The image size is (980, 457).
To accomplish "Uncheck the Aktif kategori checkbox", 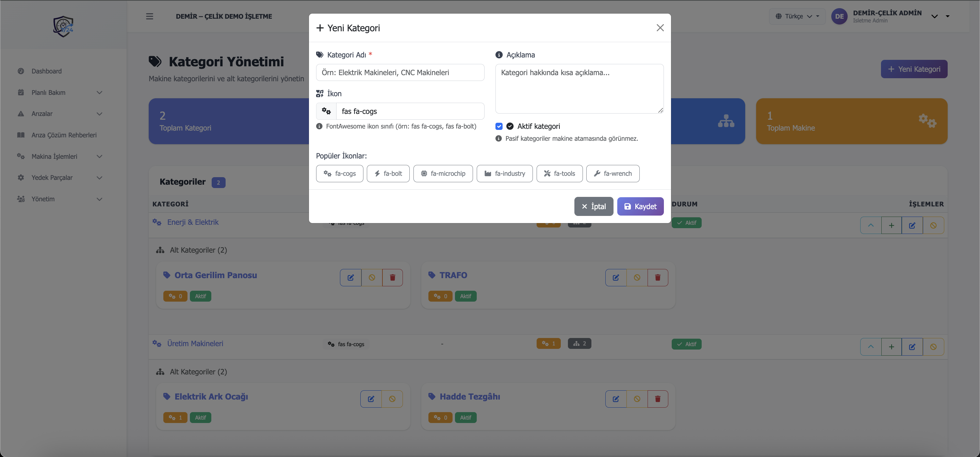I will [x=499, y=126].
